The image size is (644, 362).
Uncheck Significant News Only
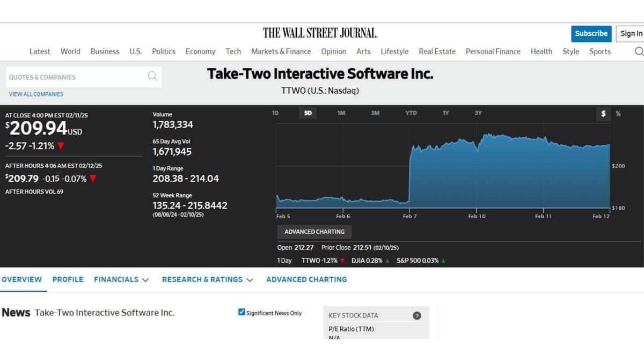tap(241, 312)
